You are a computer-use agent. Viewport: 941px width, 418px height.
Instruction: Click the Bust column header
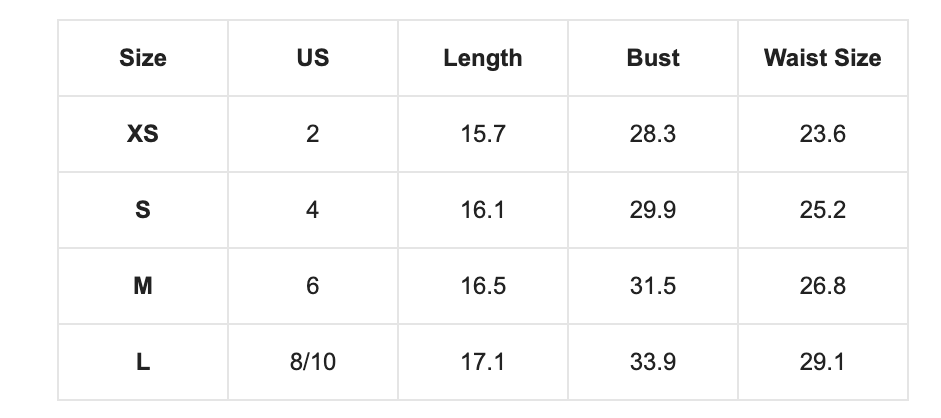(653, 58)
